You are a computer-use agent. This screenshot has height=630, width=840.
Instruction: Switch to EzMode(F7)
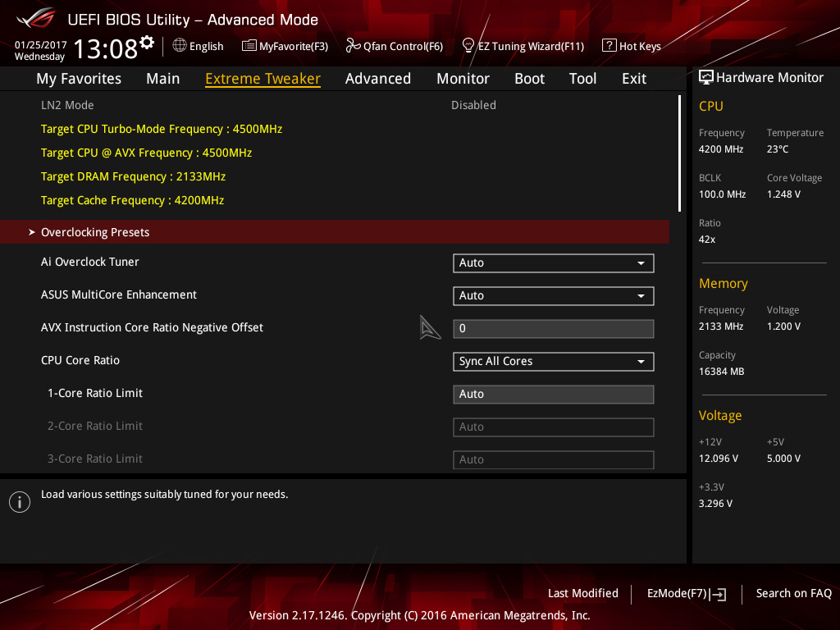point(677,593)
